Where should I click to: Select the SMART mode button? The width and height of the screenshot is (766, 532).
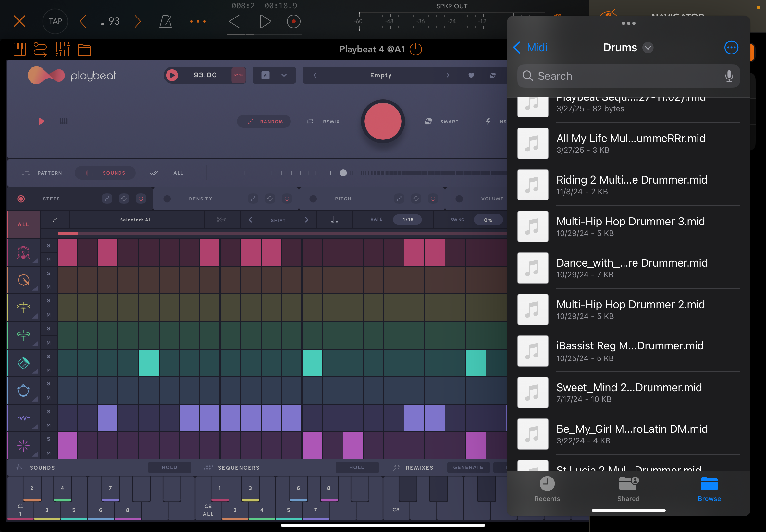click(x=442, y=121)
